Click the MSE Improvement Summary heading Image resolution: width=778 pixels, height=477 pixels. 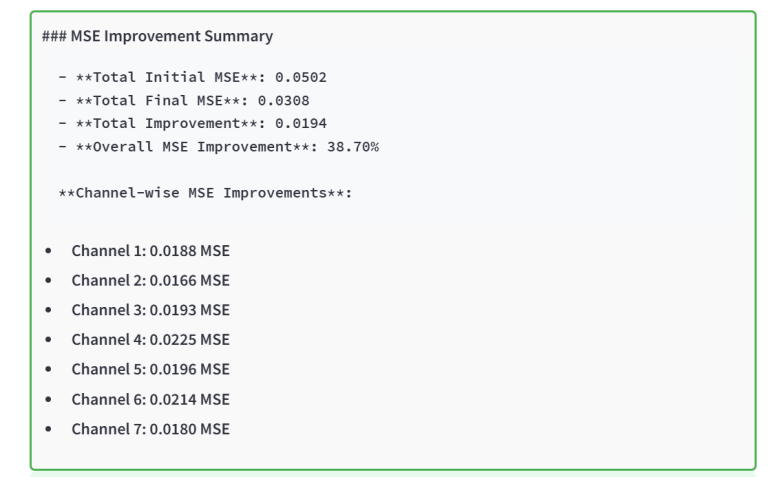[158, 38]
